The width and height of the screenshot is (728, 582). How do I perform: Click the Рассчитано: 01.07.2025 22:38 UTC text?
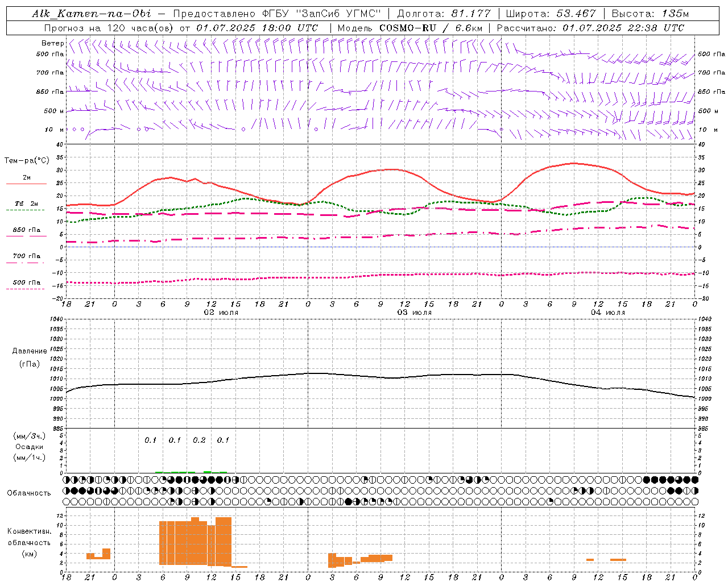(x=590, y=28)
